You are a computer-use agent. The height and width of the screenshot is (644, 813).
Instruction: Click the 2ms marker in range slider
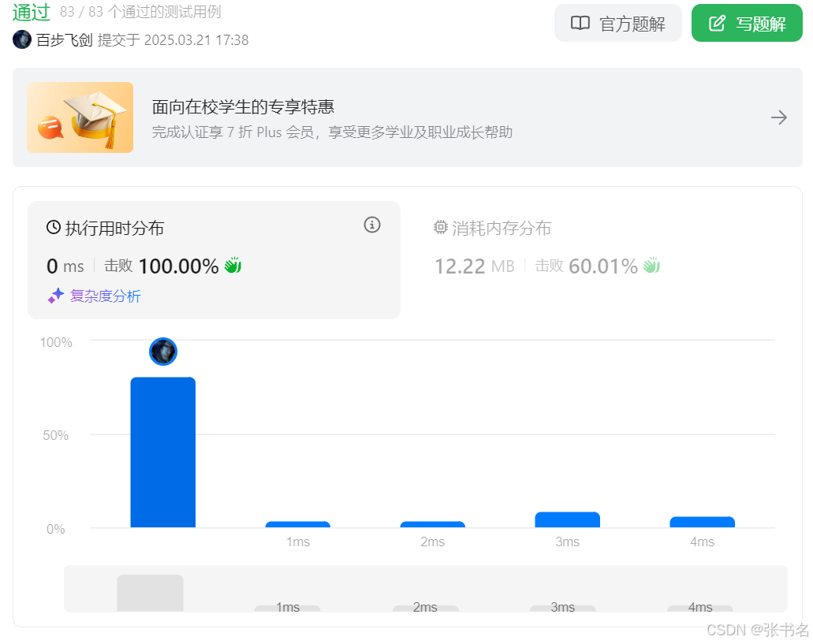pyautogui.click(x=425, y=608)
